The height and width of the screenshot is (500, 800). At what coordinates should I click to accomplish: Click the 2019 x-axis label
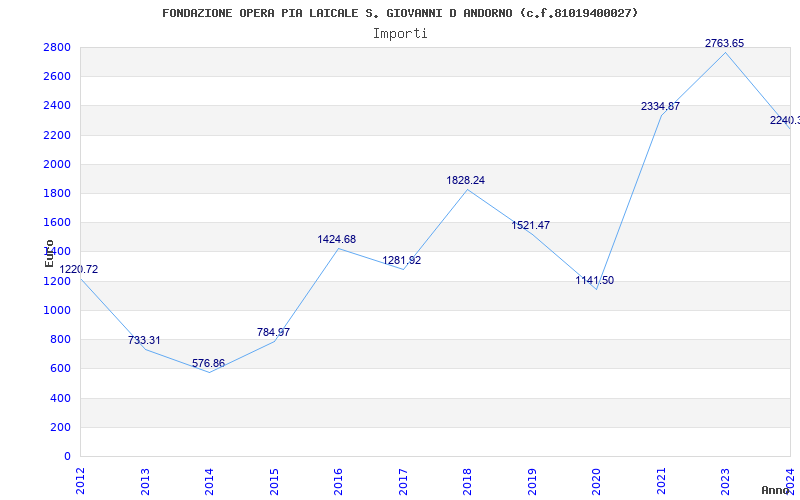coord(532,482)
